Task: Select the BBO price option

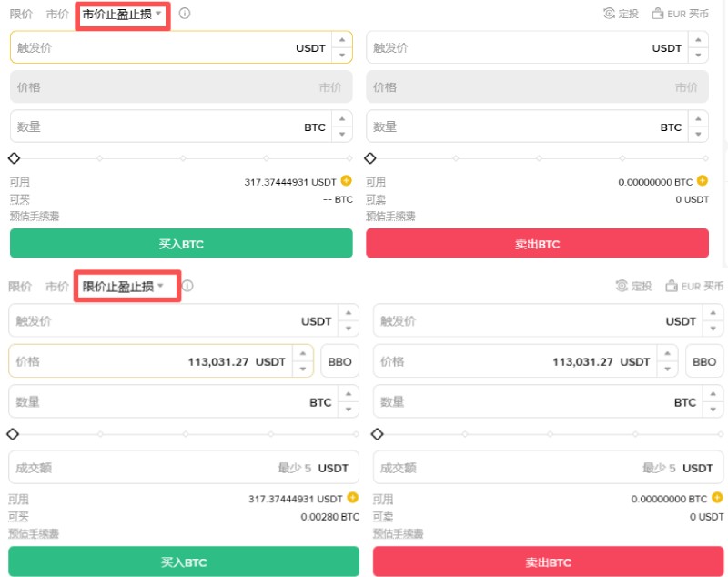Action: click(x=339, y=360)
